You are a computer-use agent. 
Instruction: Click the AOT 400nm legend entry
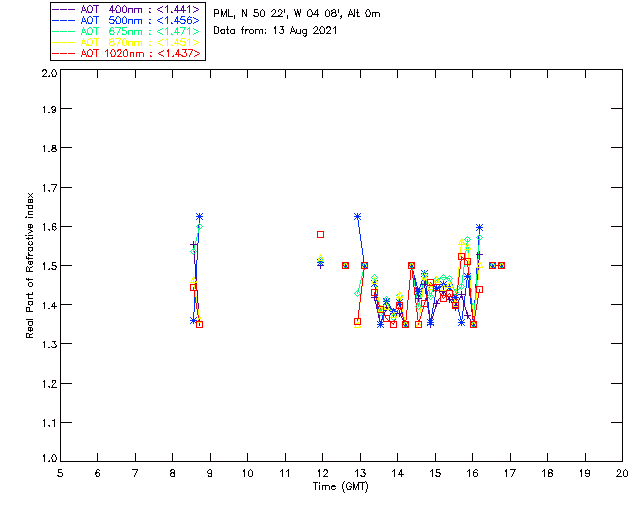pyautogui.click(x=127, y=9)
